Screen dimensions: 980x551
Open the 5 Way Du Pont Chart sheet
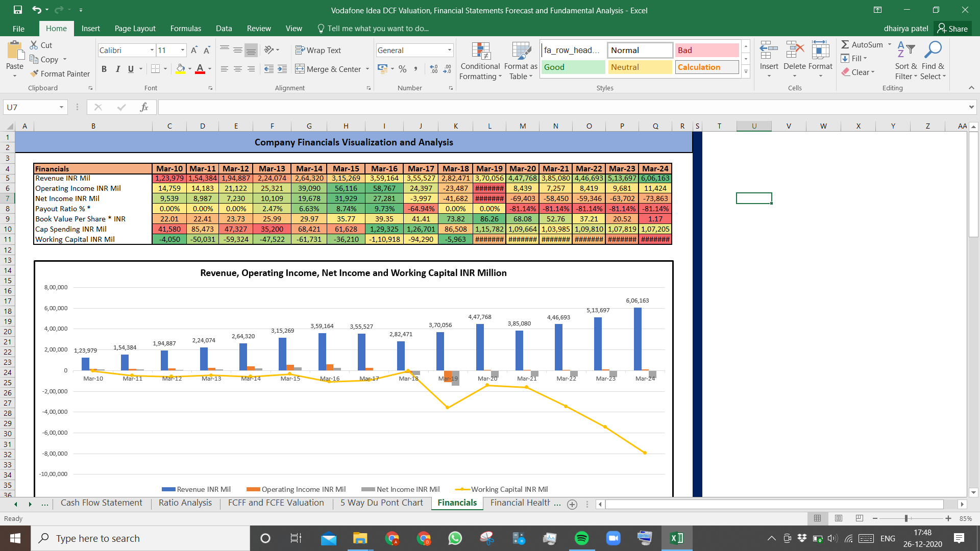click(x=381, y=503)
